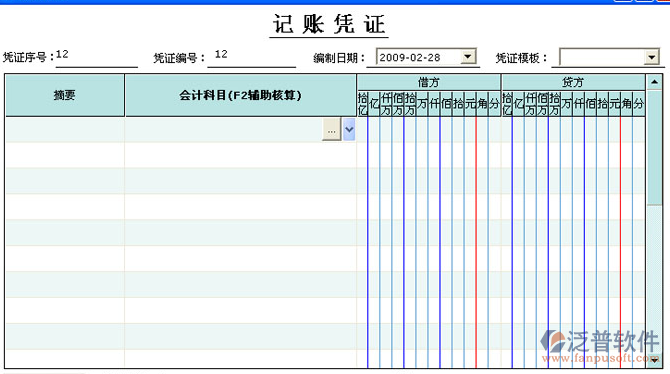The width and height of the screenshot is (670, 374).
Task: Open the 编制日期 date picker arrow
Action: [x=468, y=56]
